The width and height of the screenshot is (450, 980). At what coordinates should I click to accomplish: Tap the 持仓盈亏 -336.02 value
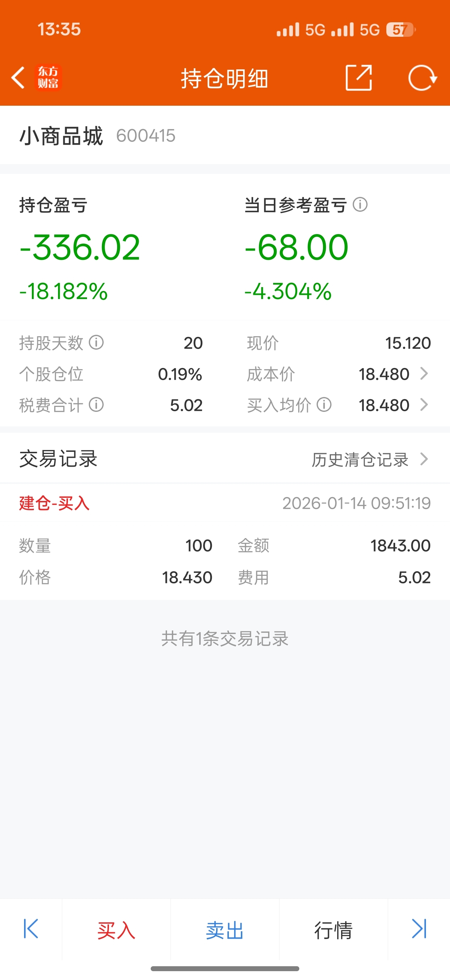80,247
